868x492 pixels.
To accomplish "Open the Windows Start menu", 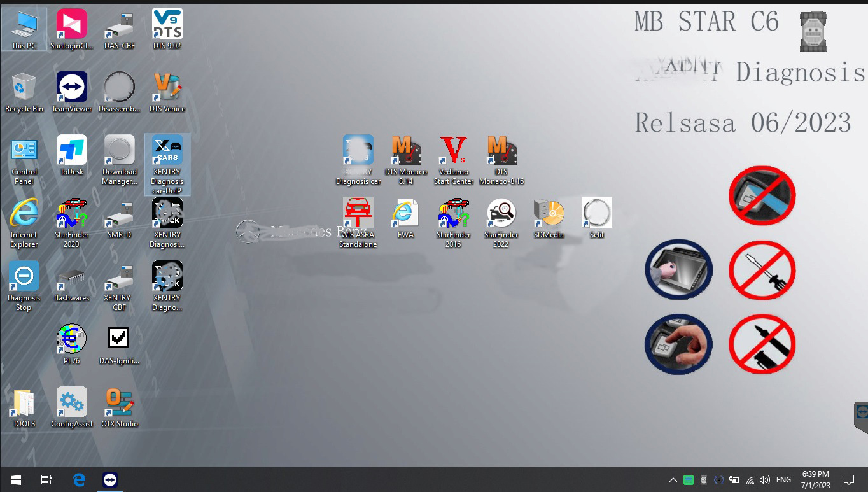I will click(15, 480).
